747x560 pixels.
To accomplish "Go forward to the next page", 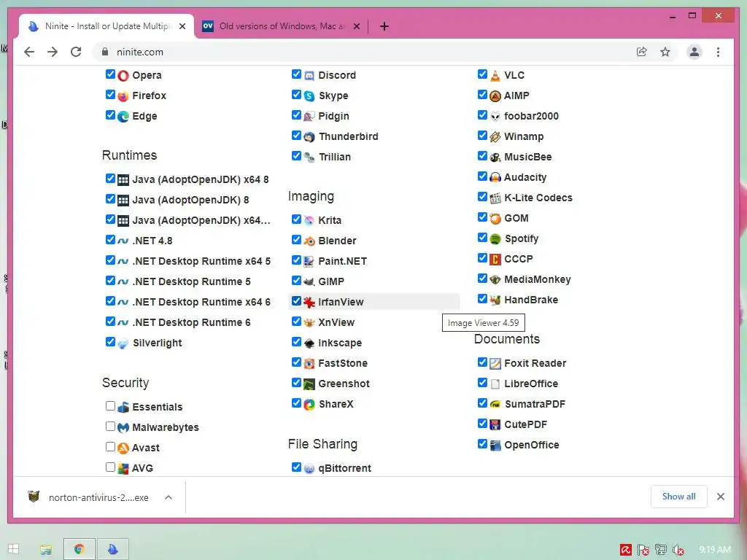I will click(x=53, y=52).
